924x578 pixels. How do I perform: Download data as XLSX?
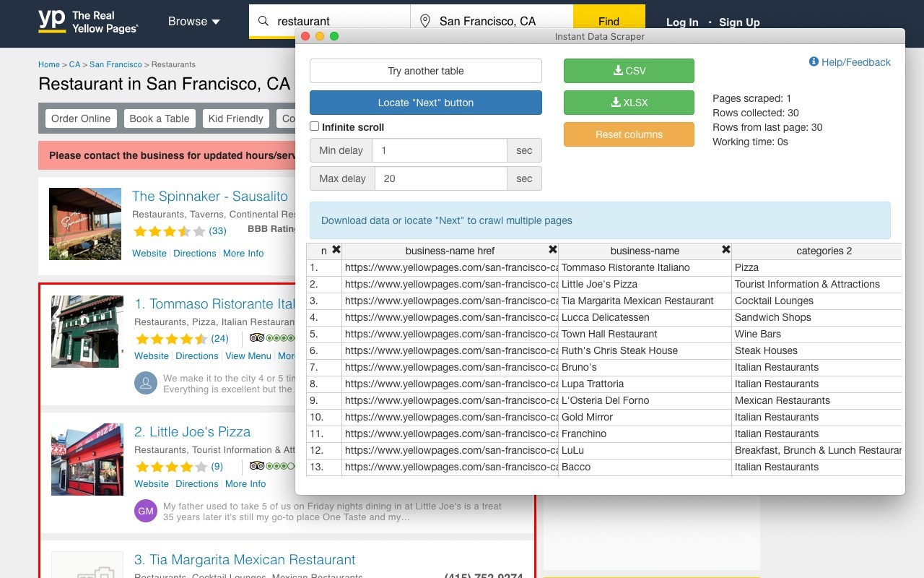point(629,103)
